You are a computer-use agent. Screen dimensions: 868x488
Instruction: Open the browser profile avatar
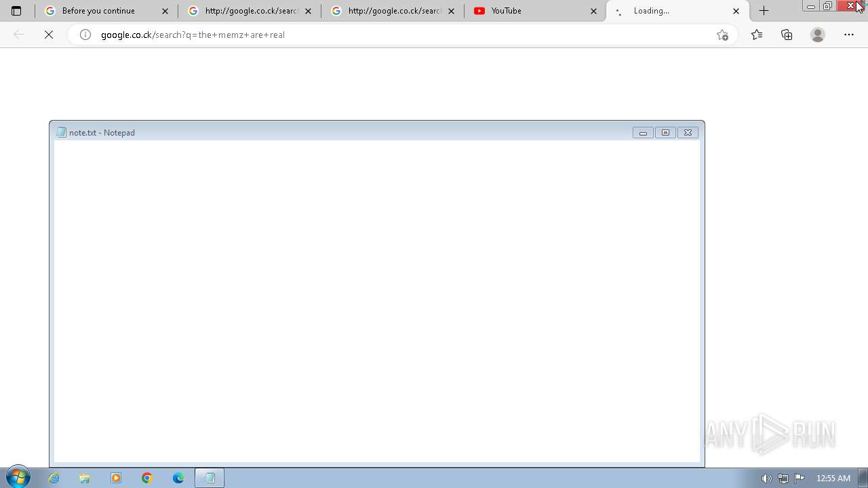tap(818, 35)
